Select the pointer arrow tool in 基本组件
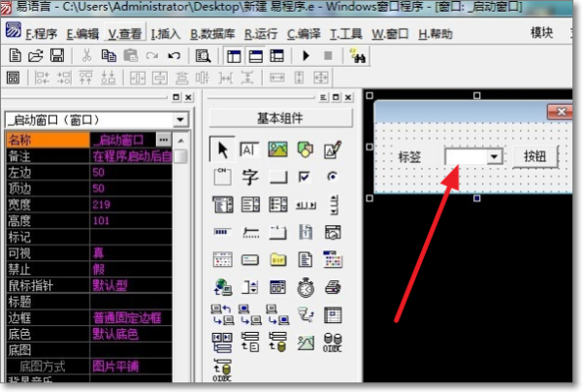The height and width of the screenshot is (392, 582). tap(222, 149)
